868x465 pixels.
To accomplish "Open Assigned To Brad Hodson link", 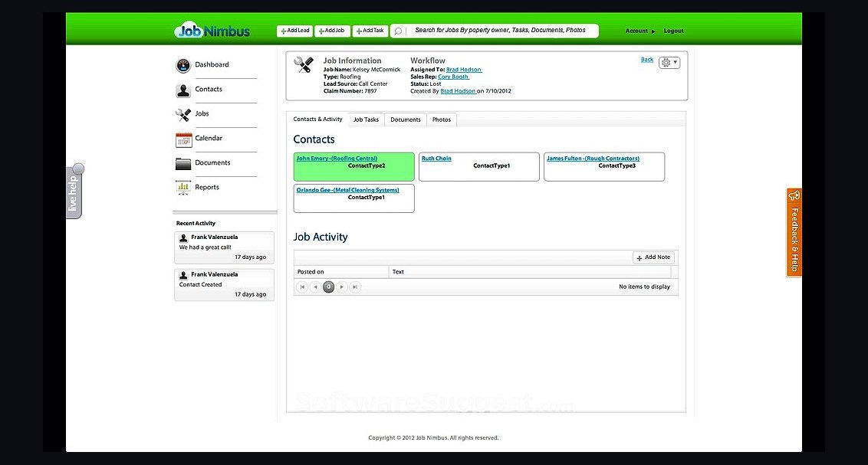I will tap(464, 70).
